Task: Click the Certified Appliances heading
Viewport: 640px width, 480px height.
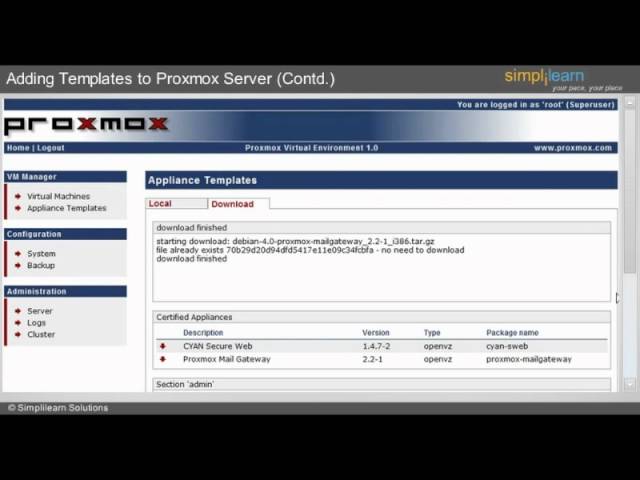Action: (x=382, y=317)
